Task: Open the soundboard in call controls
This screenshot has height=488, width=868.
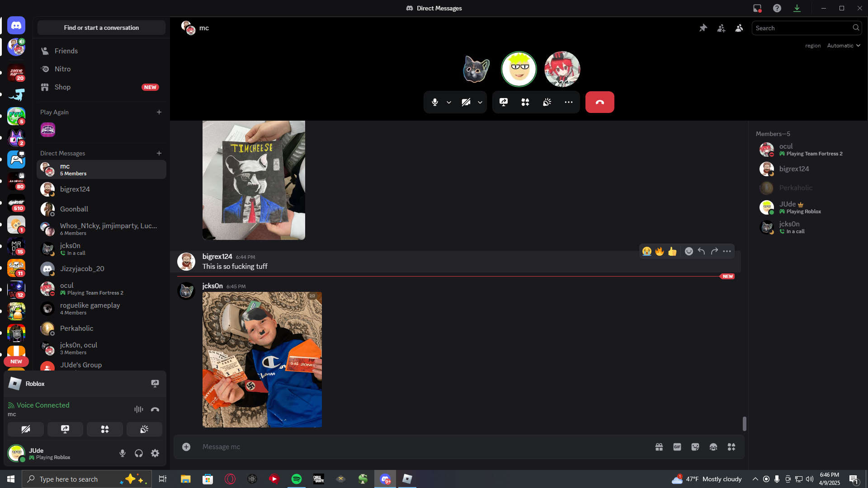Action: pyautogui.click(x=547, y=102)
